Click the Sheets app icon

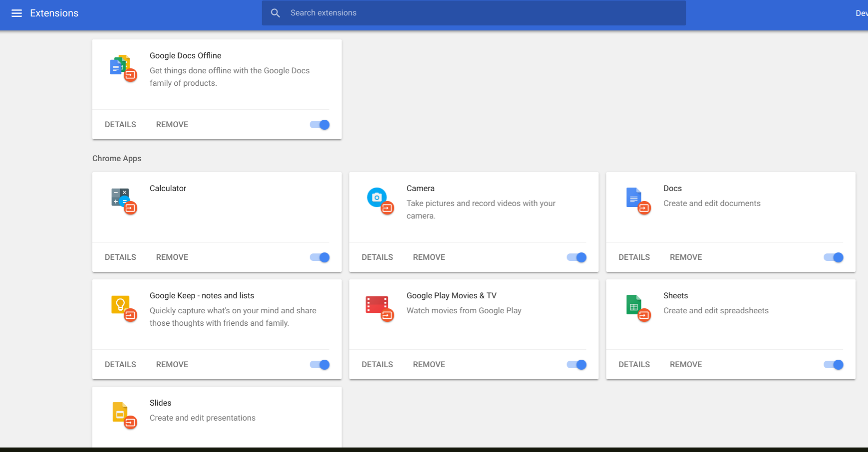[635, 306]
